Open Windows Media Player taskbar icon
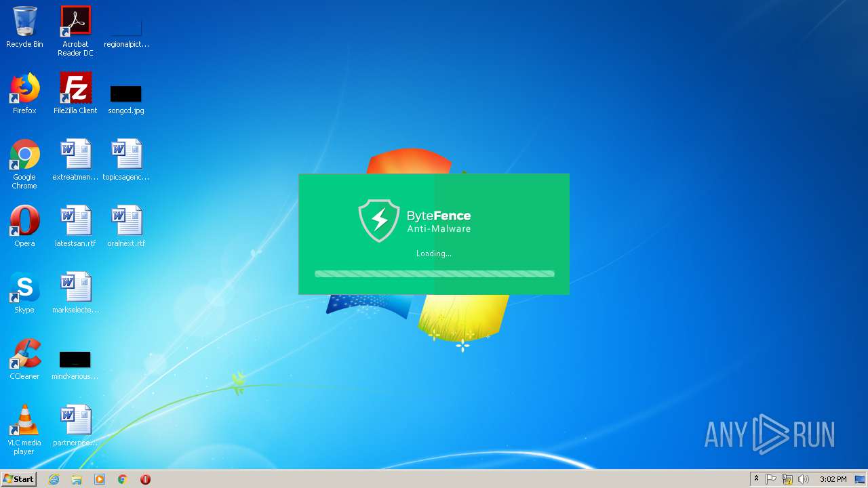The image size is (868, 488). 100,479
